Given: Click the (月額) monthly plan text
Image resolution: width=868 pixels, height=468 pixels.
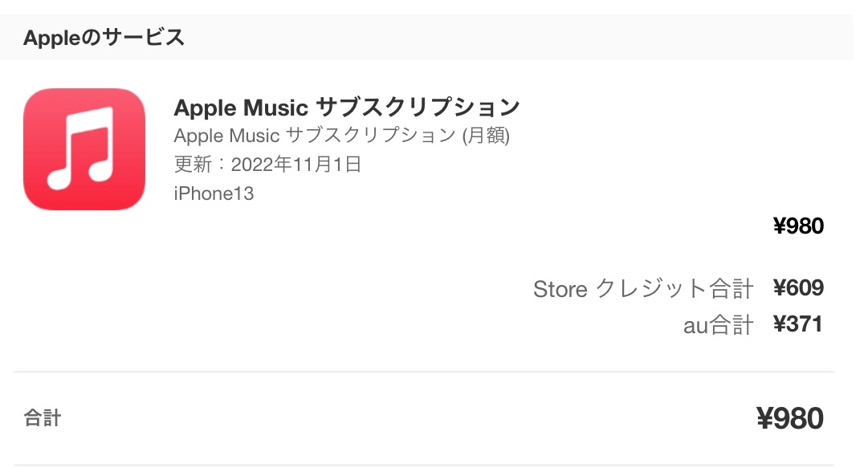Looking at the screenshot, I should (486, 136).
